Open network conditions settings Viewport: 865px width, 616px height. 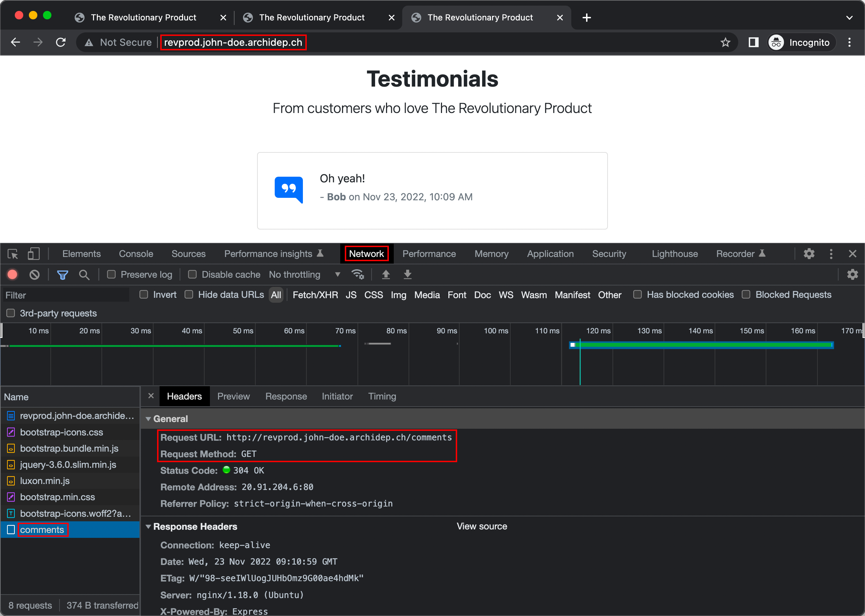tap(357, 274)
